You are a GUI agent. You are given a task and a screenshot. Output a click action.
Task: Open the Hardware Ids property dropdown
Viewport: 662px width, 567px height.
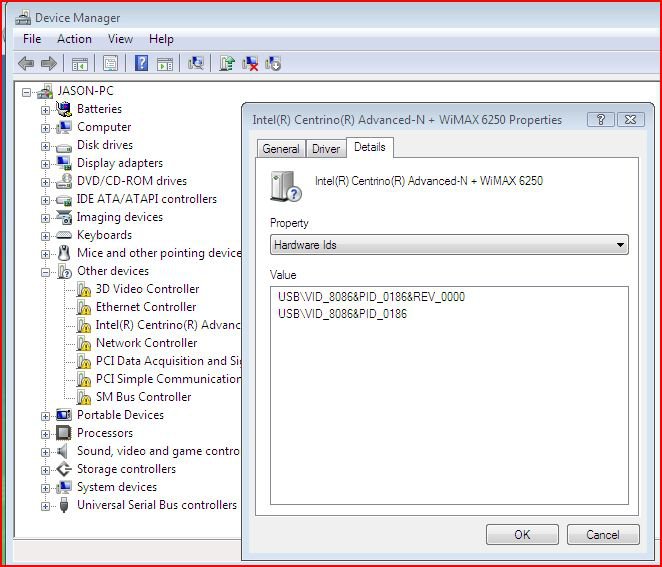coord(449,245)
